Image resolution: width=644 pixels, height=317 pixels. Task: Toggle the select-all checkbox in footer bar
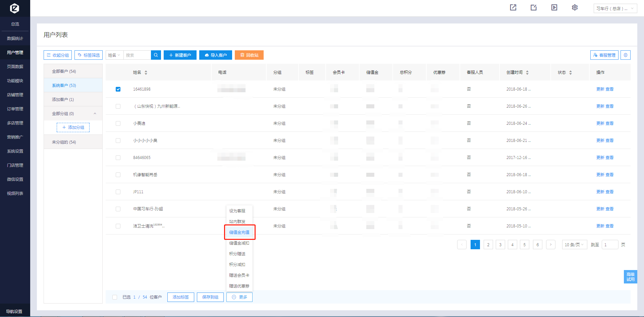pos(115,297)
